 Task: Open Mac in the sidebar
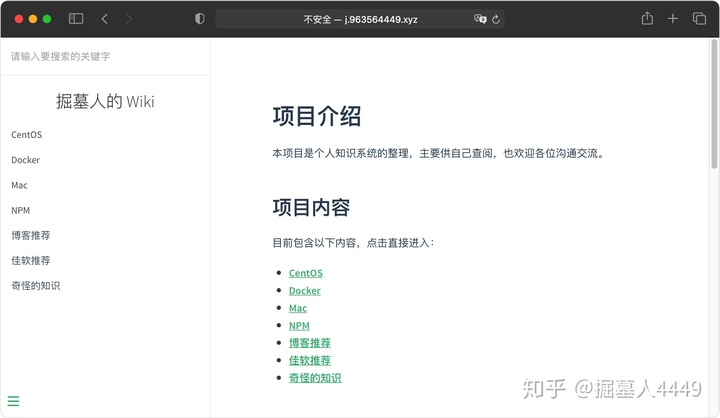(19, 185)
